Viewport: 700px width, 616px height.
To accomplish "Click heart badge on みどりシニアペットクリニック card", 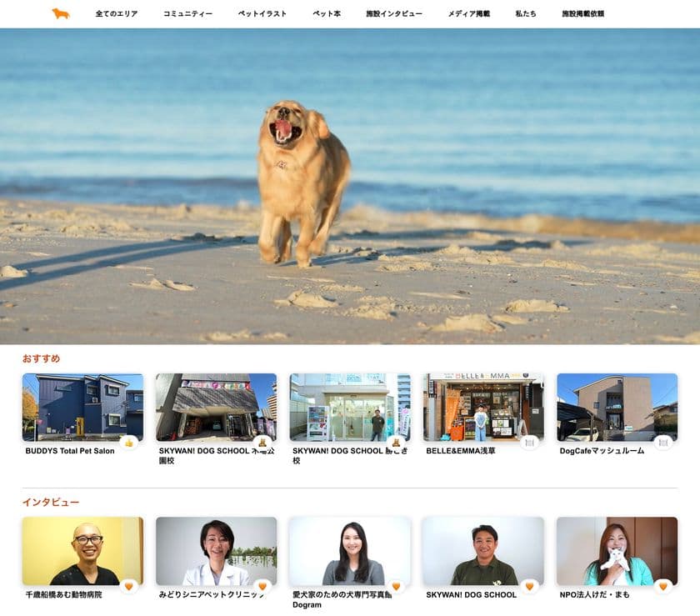I will tap(262, 587).
